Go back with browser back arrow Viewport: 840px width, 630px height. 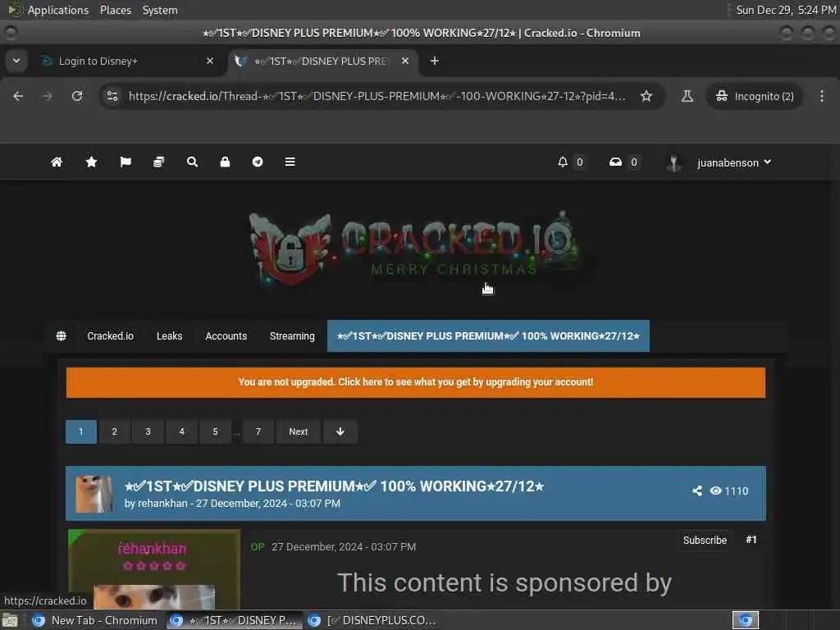(18, 97)
